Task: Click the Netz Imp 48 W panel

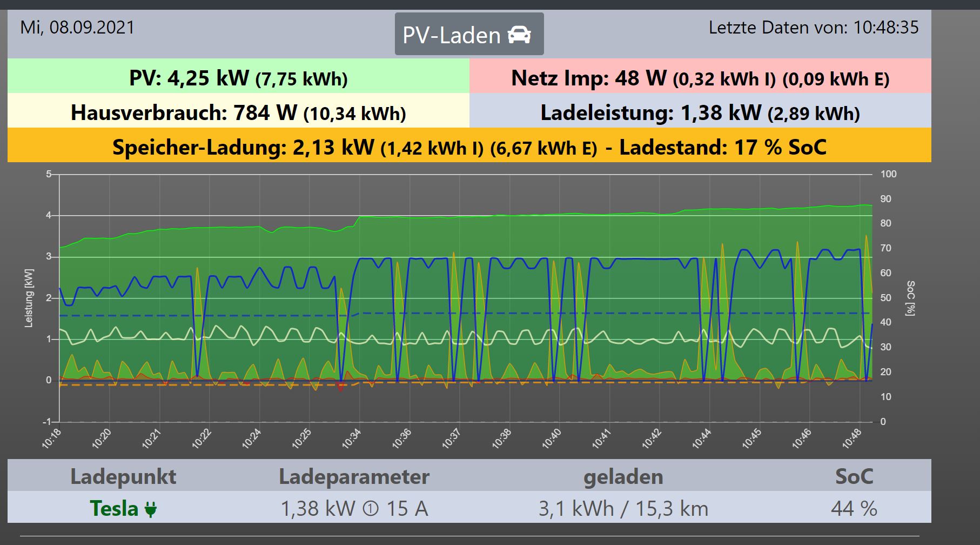Action: [700, 78]
